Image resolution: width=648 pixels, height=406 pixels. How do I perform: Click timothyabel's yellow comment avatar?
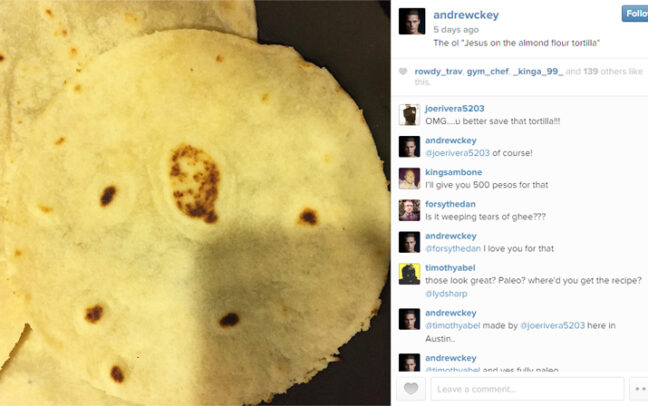click(x=409, y=274)
